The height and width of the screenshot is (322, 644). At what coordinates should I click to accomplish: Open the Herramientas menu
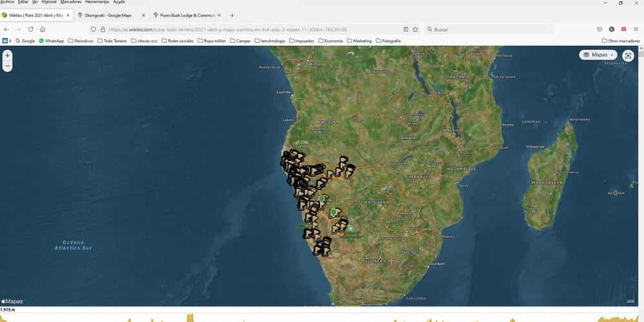click(97, 2)
